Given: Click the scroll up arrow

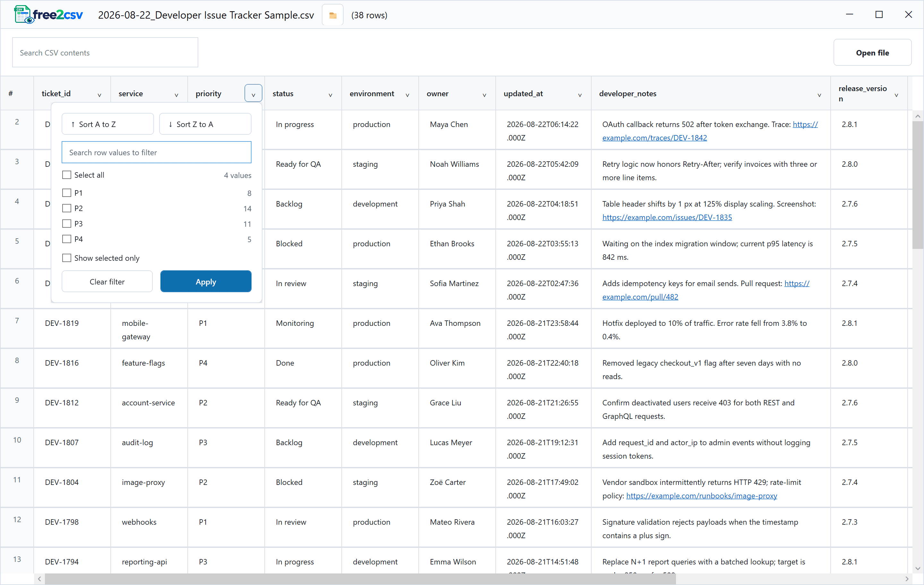Looking at the screenshot, I should [x=918, y=116].
